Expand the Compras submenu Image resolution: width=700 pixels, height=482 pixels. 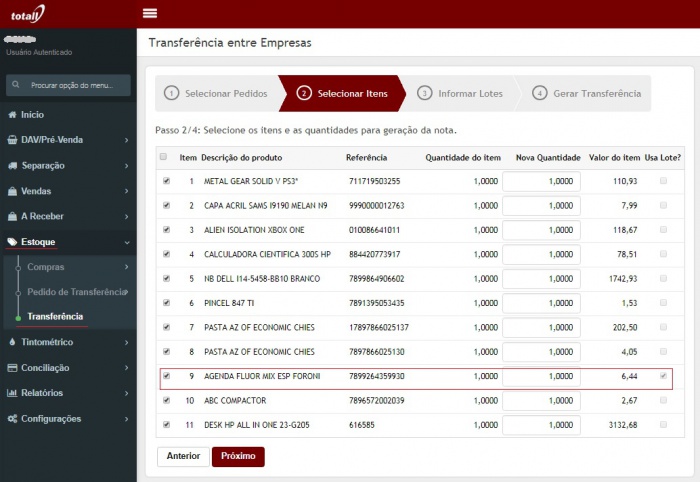(126, 267)
